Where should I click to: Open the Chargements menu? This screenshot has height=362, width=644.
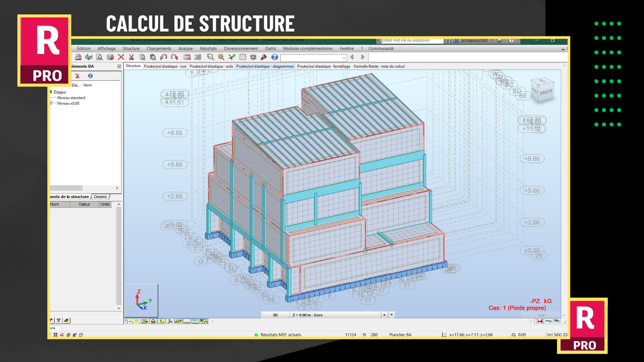point(159,49)
